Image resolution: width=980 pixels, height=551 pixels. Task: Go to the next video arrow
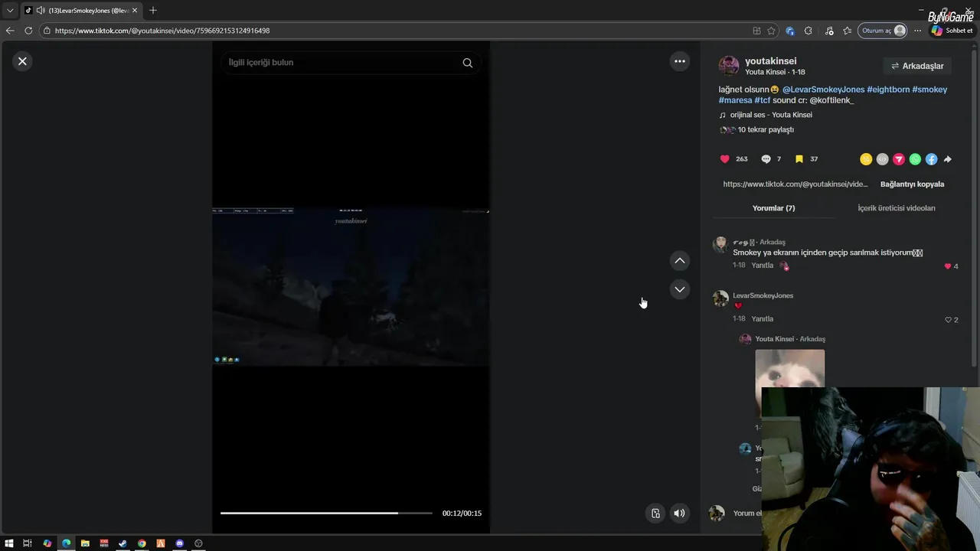(680, 289)
